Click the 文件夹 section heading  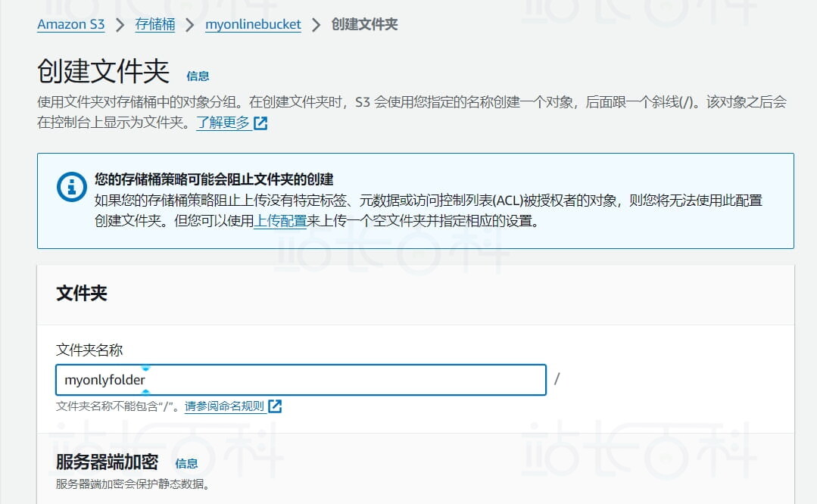point(82,293)
